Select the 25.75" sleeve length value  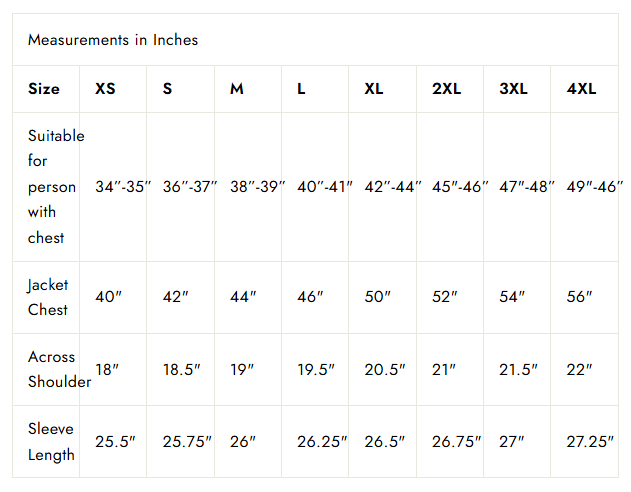[188, 441]
